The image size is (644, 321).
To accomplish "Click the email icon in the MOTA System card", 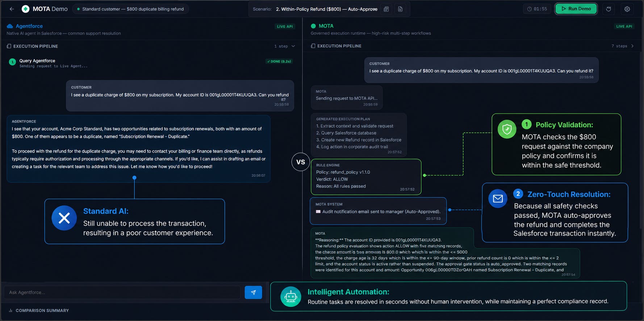I will (x=318, y=211).
